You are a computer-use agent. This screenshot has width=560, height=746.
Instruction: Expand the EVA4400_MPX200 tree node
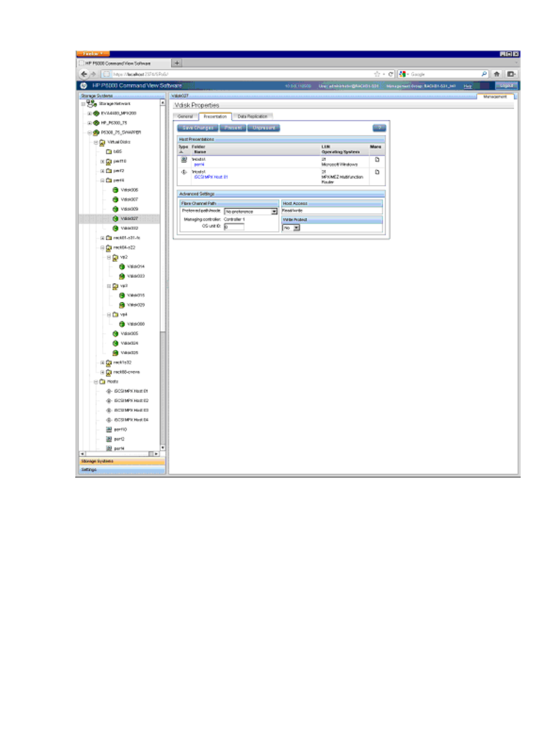click(89, 113)
